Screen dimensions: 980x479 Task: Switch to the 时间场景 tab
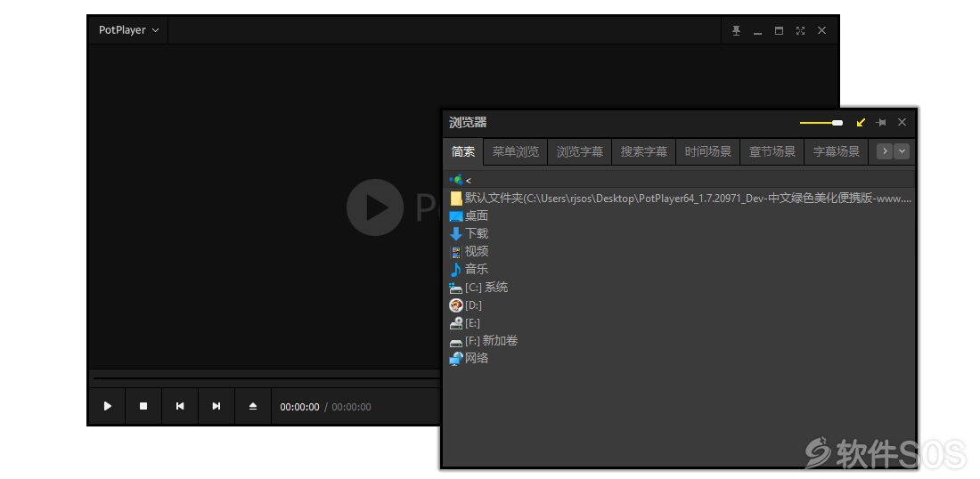click(707, 151)
